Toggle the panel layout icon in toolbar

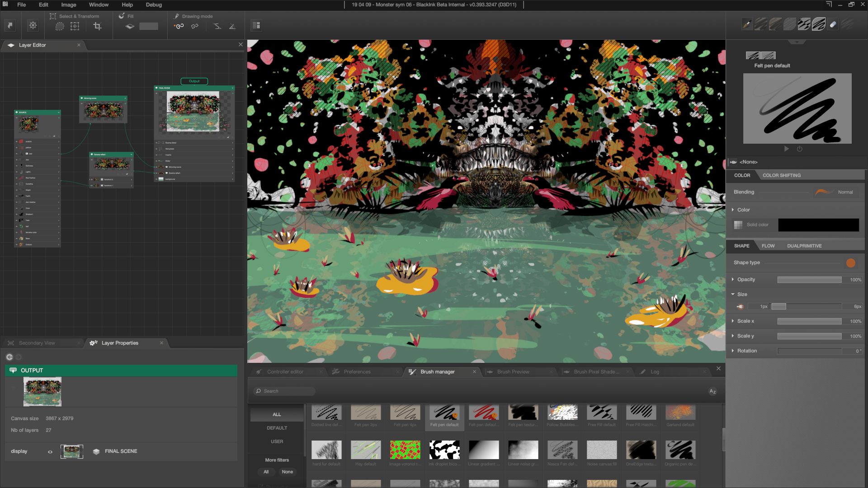pos(256,25)
